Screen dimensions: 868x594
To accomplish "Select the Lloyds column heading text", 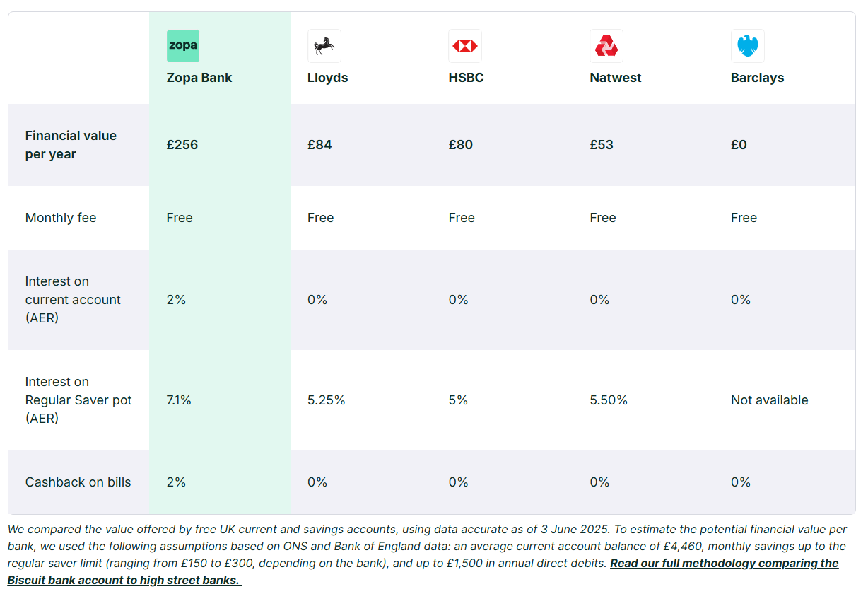I will coord(327,78).
